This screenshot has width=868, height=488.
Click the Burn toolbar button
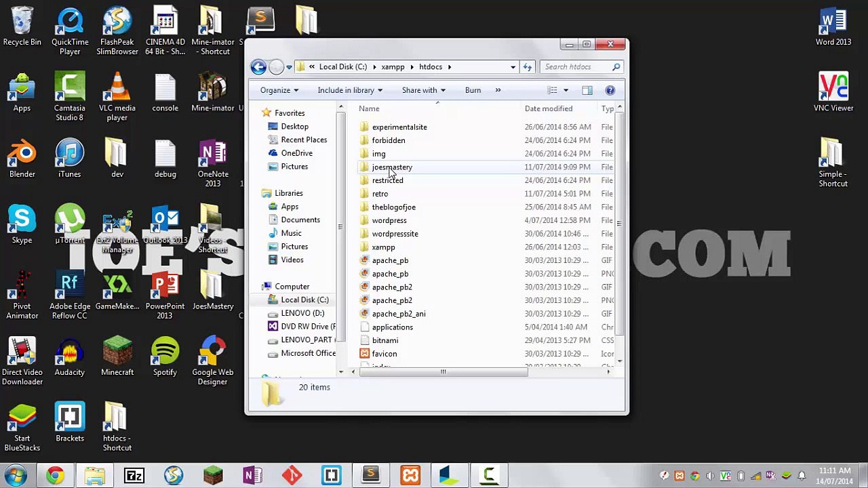(473, 90)
